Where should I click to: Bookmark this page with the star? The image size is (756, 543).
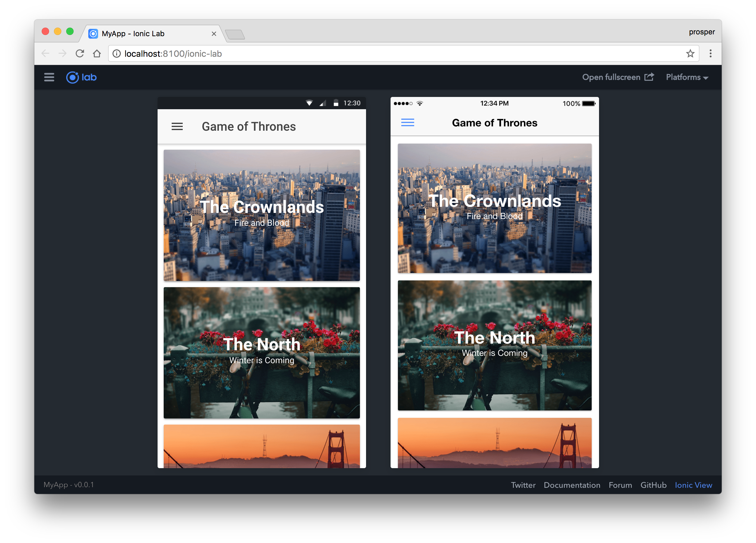[x=690, y=54]
